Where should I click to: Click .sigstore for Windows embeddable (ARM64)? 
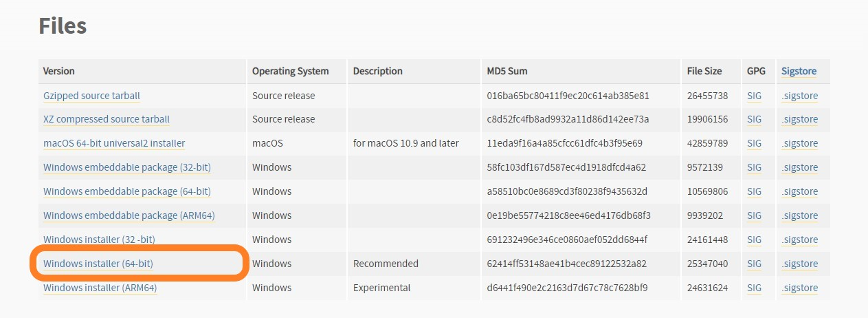(800, 215)
